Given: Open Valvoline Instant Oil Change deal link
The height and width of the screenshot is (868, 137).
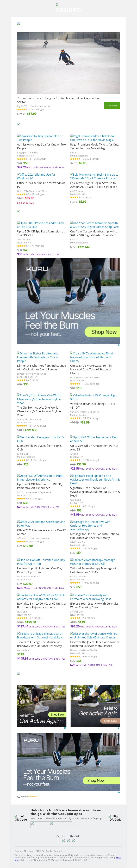Looking at the screenshot, I should 94,397.
